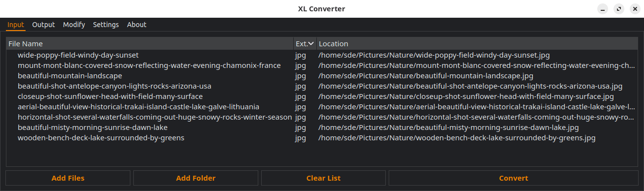Select the wooden-bench-deck-lake file row
Viewport: 644px width, 191px height.
point(322,138)
